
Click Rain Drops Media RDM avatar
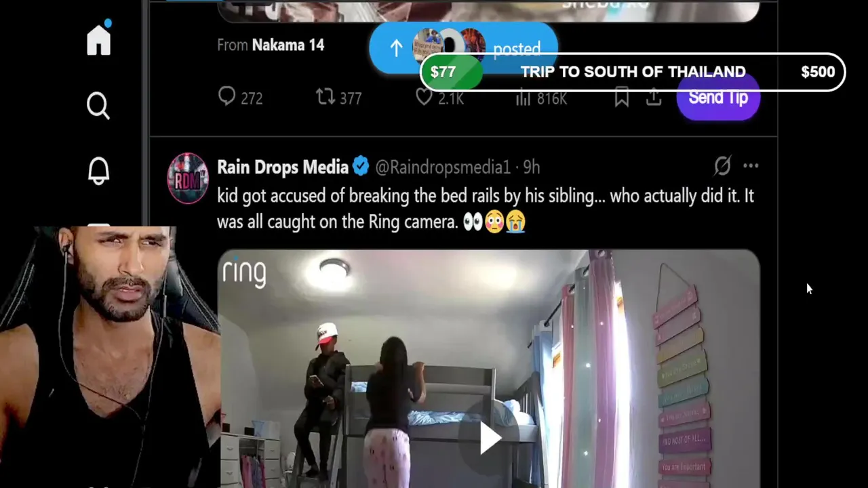tap(188, 178)
